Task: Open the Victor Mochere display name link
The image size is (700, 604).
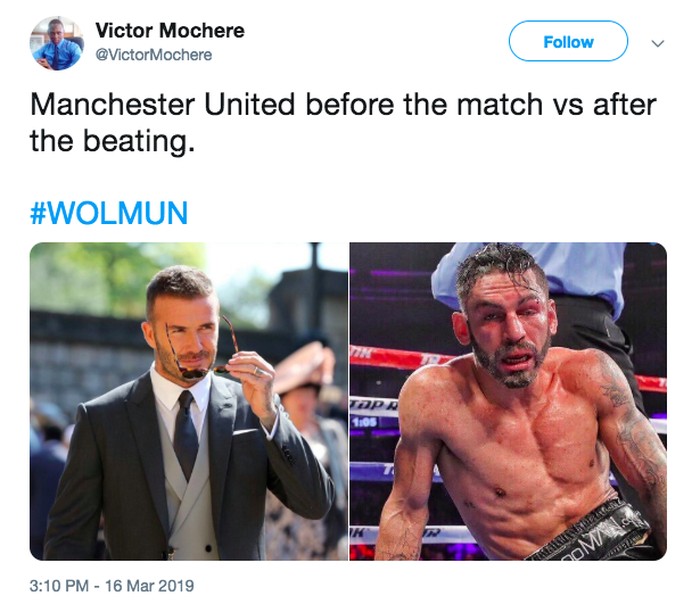Action: pyautogui.click(x=169, y=31)
